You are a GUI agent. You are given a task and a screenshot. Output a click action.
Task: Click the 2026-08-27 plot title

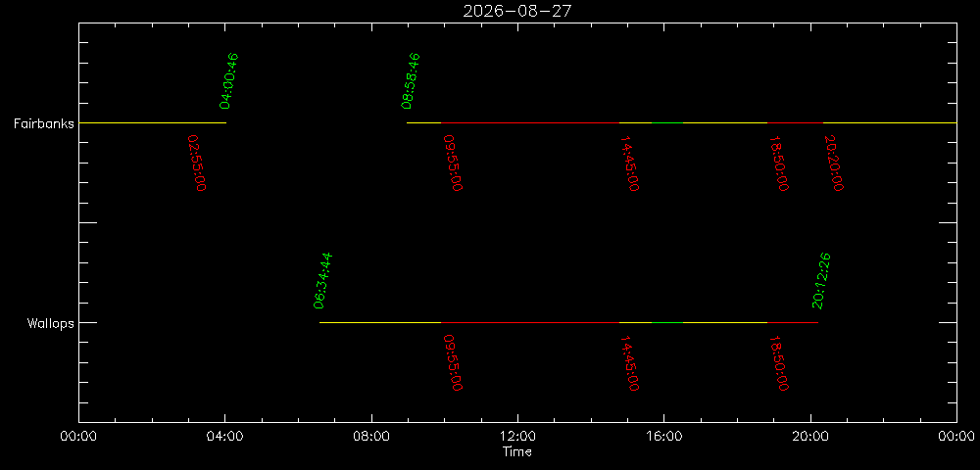(516, 11)
